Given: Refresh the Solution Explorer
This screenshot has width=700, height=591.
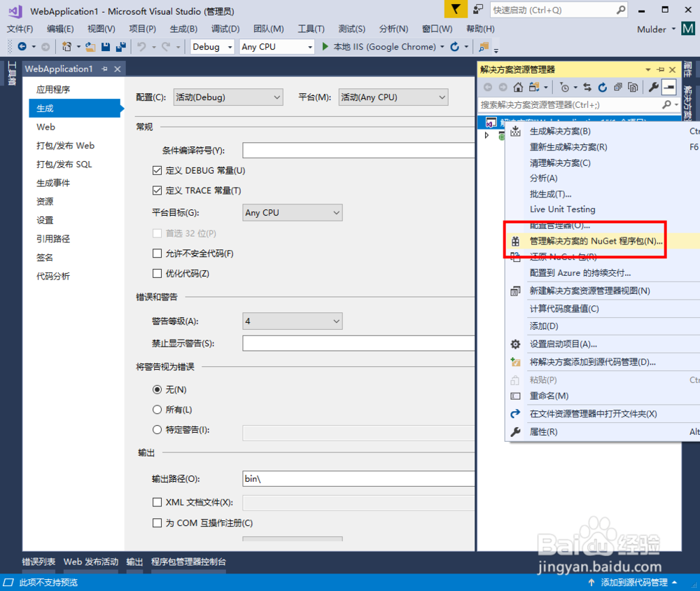Looking at the screenshot, I should click(x=603, y=87).
